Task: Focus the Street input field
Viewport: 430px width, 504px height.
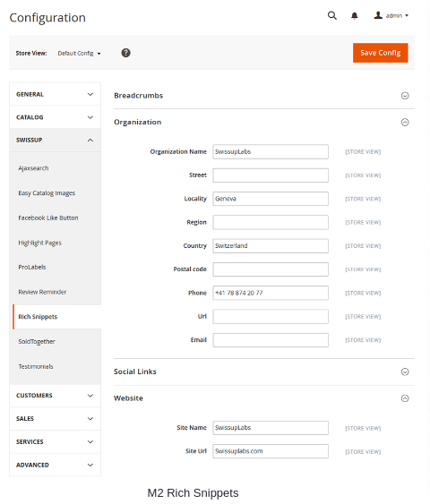Action: [271, 175]
